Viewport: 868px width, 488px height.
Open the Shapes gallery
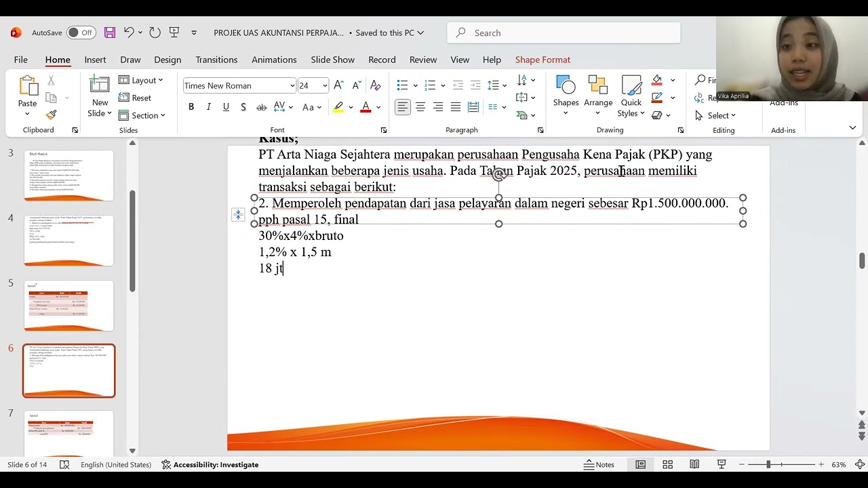(x=566, y=95)
